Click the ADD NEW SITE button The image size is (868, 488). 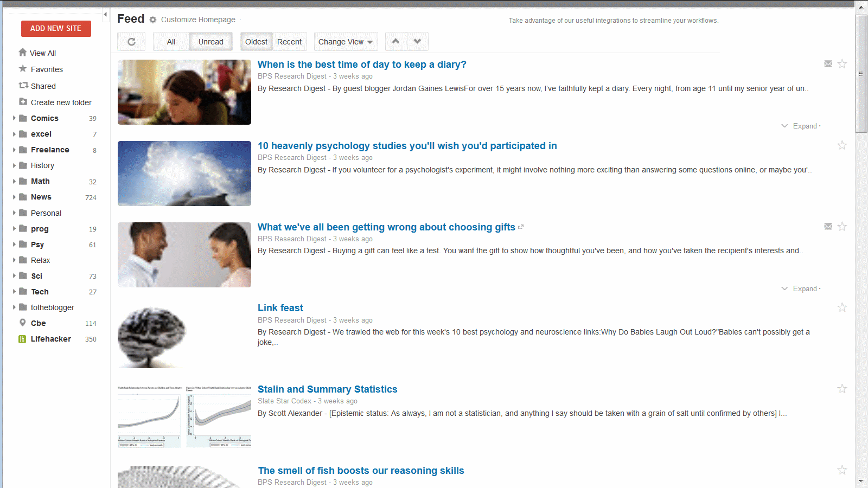point(56,29)
